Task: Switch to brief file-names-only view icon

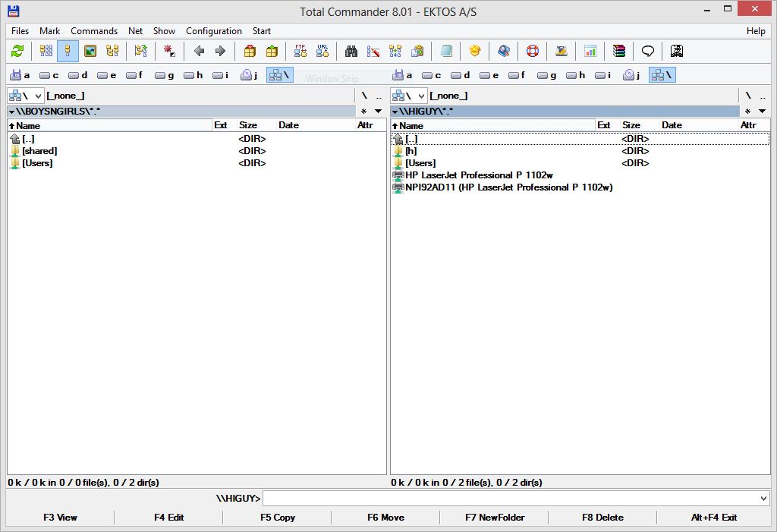Action: click(x=46, y=51)
